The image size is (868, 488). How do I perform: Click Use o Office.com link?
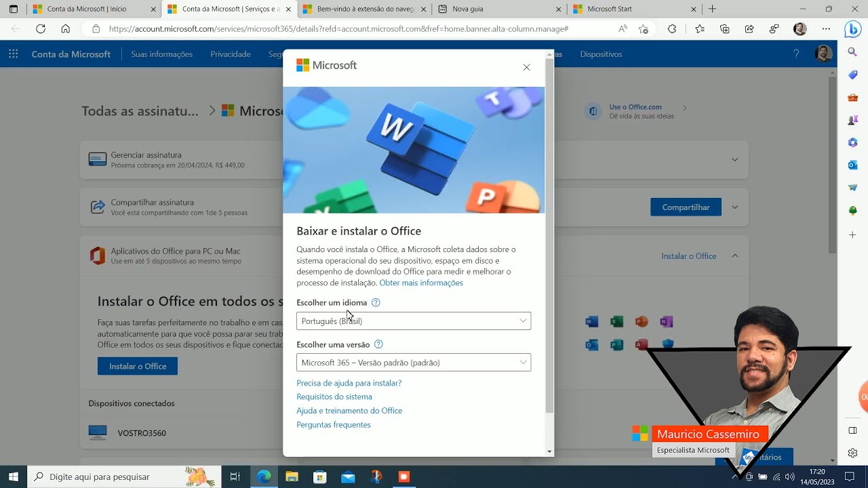pyautogui.click(x=635, y=107)
